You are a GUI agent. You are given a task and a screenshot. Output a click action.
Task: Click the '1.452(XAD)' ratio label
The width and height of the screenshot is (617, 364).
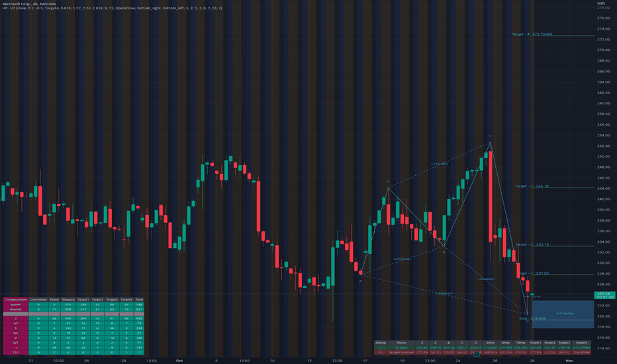pos(444,293)
